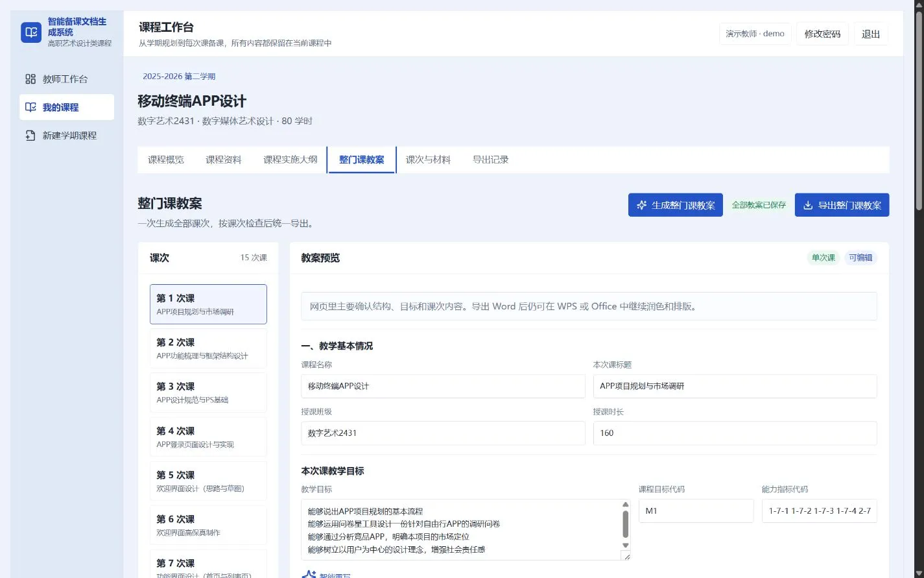Click the app logo book icon
924x578 pixels.
point(31,32)
